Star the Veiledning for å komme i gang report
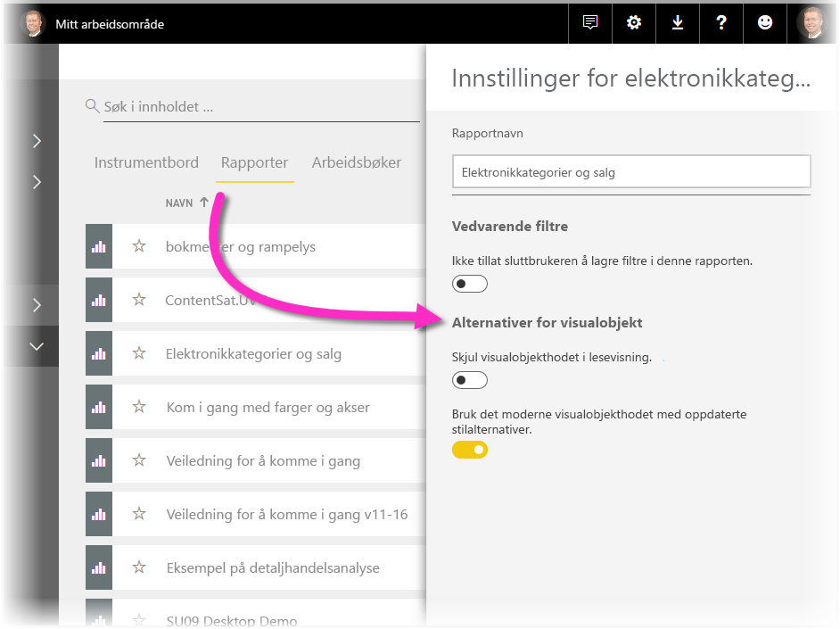Viewport: 840px width, 629px height. point(139,460)
